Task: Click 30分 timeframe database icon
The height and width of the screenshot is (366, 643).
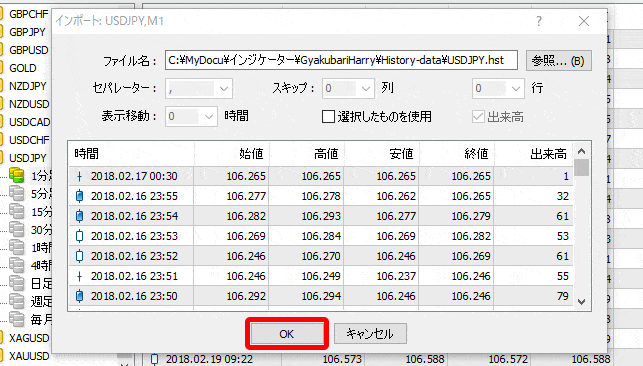Action: pos(17,230)
